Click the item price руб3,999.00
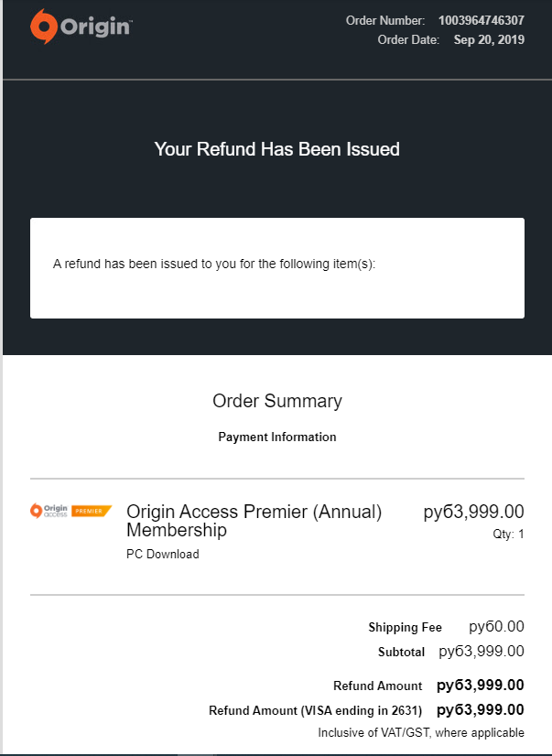This screenshot has height=756, width=552. pyautogui.click(x=474, y=512)
